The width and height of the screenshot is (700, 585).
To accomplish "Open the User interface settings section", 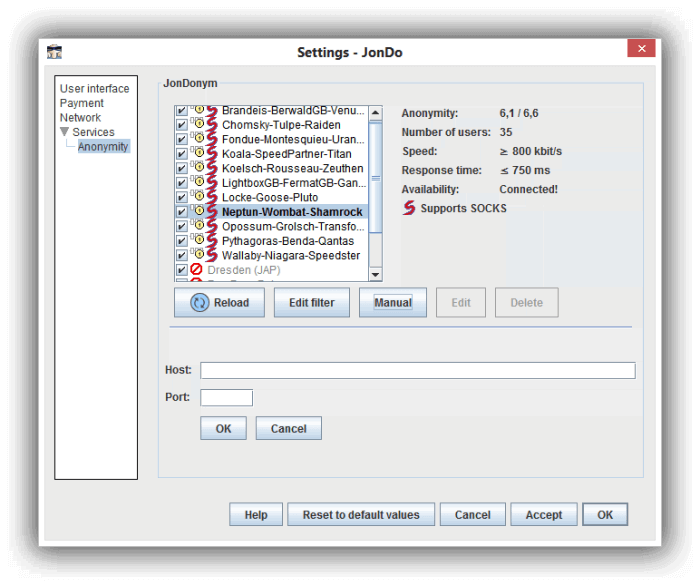I will pos(95,88).
